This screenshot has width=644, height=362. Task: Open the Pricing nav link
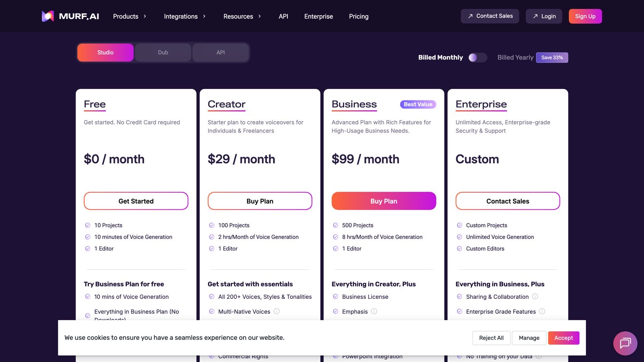pyautogui.click(x=359, y=16)
